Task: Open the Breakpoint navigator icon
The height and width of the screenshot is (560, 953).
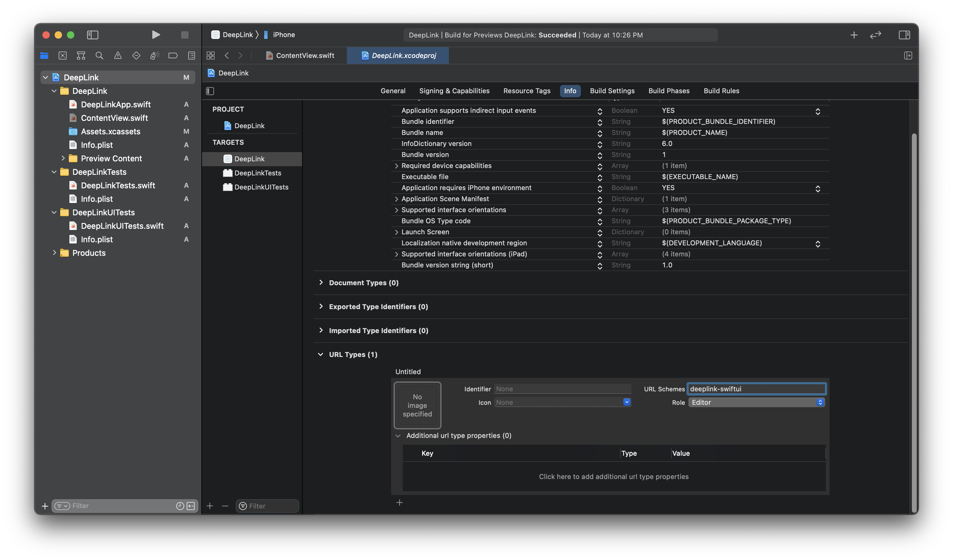Action: point(173,56)
